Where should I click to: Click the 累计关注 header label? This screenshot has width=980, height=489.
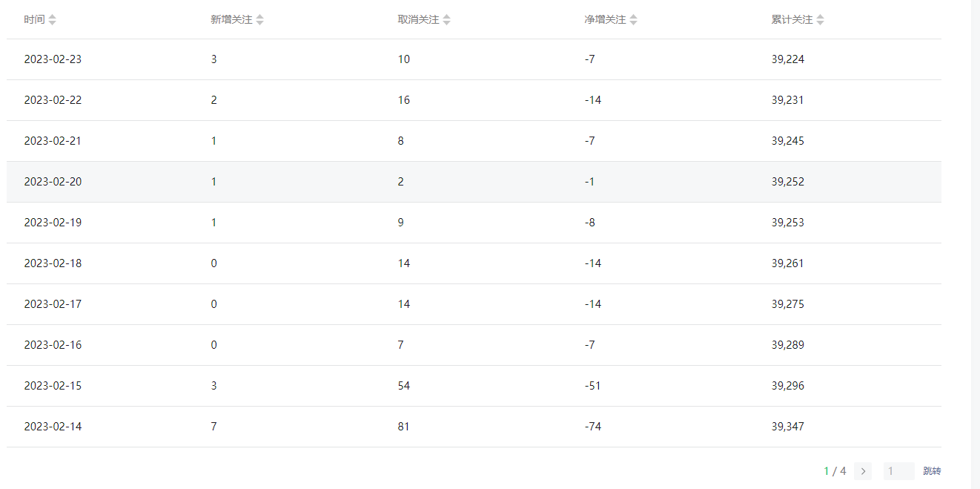[792, 20]
